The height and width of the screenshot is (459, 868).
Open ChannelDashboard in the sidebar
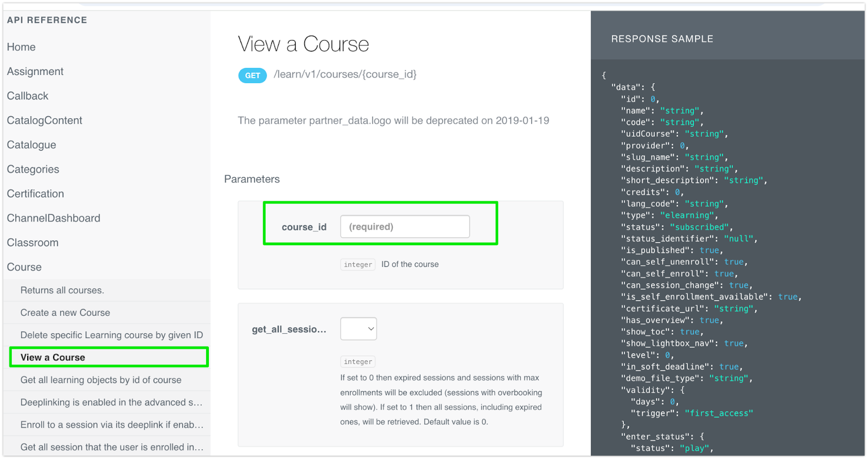click(x=54, y=218)
